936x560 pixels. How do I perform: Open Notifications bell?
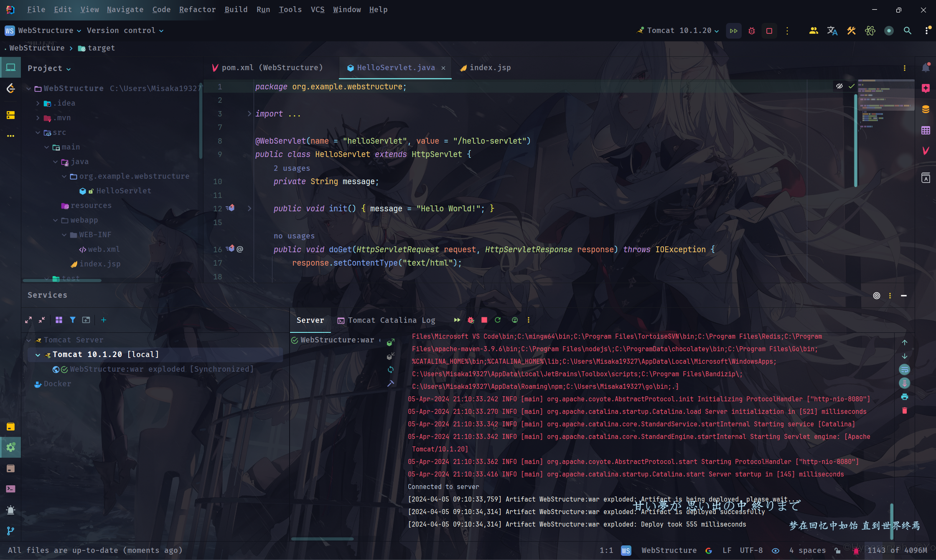click(926, 68)
